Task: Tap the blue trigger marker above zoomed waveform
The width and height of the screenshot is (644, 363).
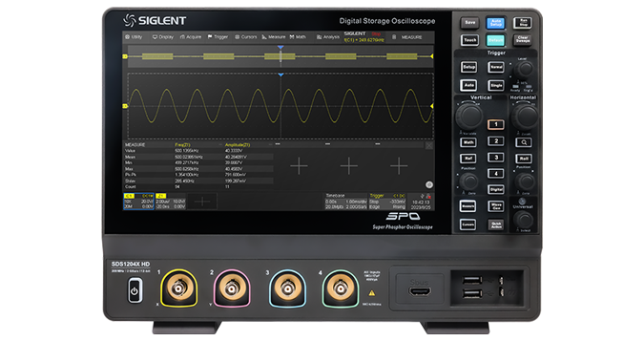Action: click(x=280, y=75)
